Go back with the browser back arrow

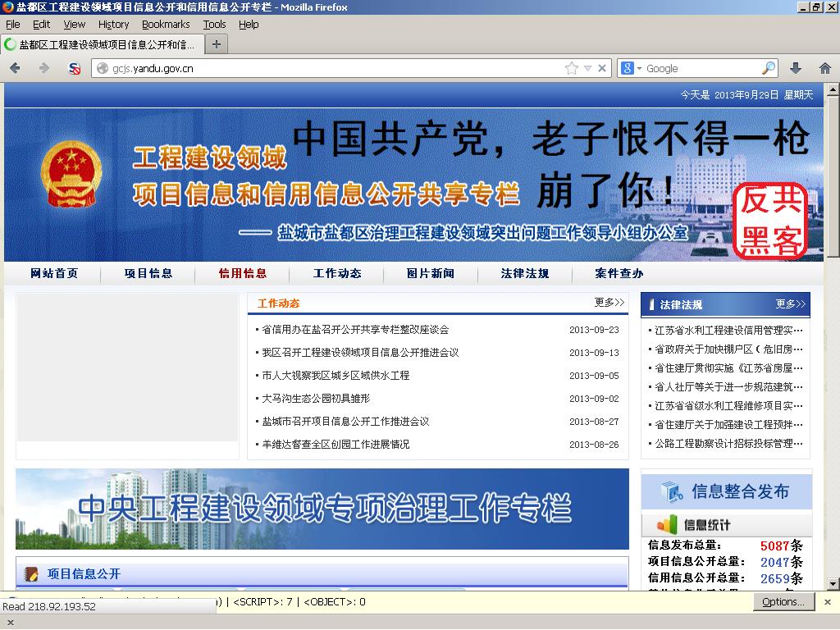15,68
